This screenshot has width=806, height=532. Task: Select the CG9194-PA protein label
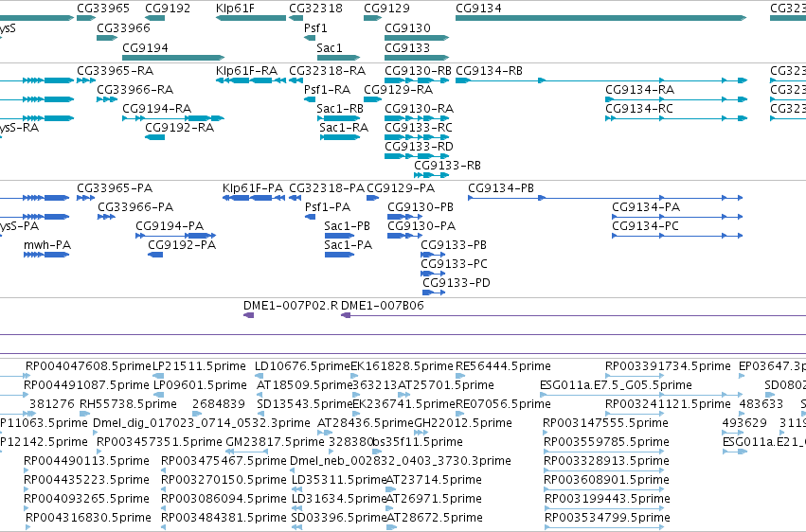coord(170,226)
